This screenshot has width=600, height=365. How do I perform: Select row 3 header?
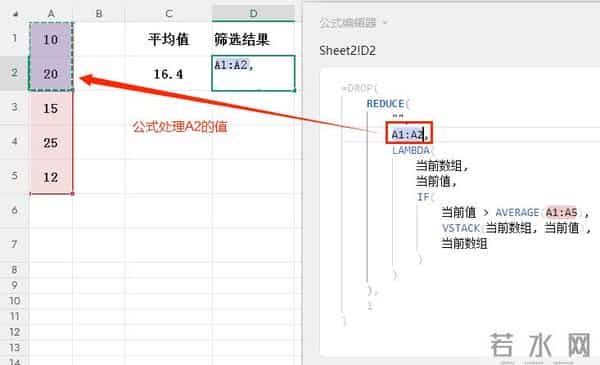14,107
